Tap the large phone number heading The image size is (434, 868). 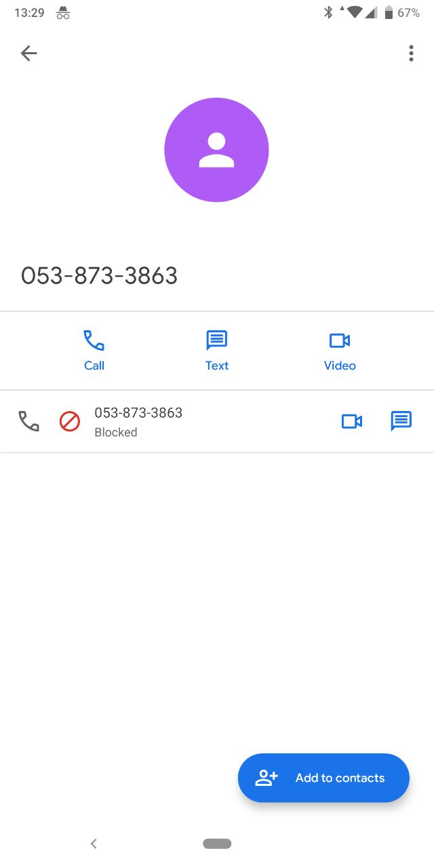[99, 275]
